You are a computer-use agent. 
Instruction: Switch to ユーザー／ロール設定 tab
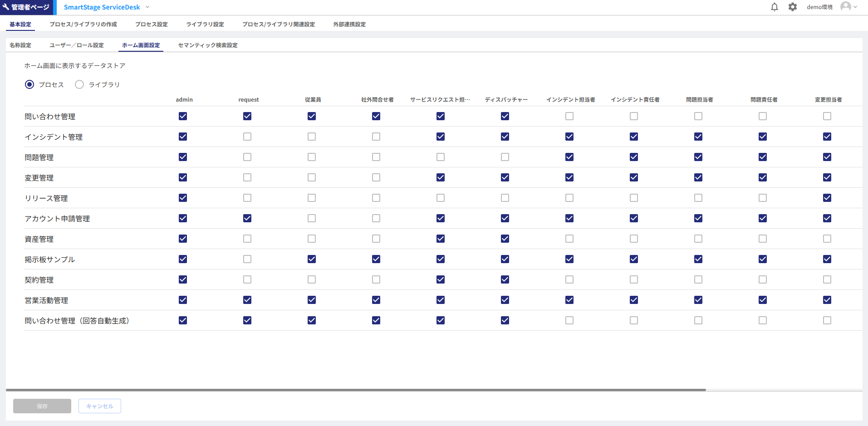[x=77, y=45]
